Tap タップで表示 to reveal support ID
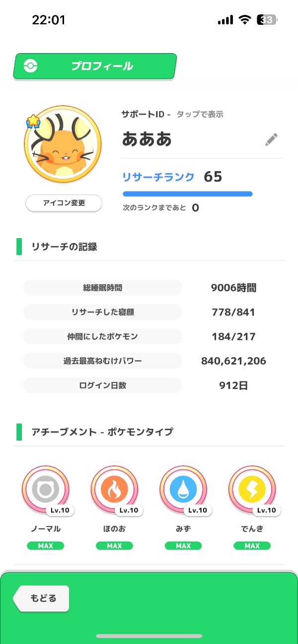 pyautogui.click(x=200, y=115)
